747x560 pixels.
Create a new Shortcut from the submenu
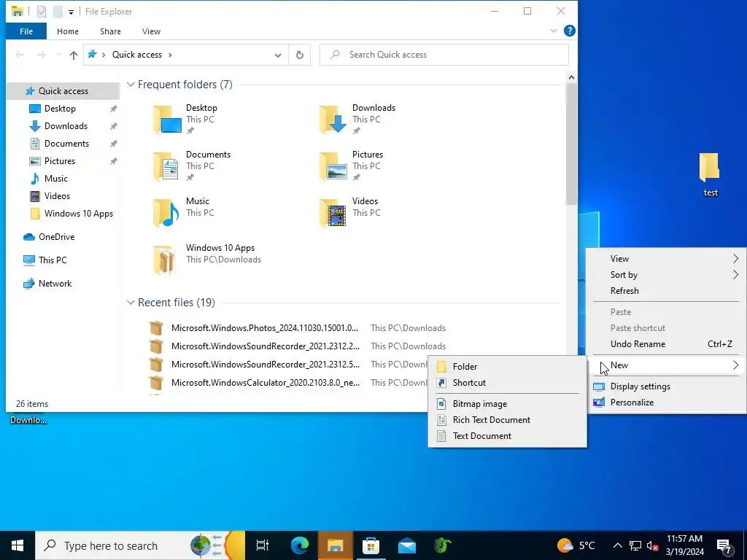[x=507, y=383]
